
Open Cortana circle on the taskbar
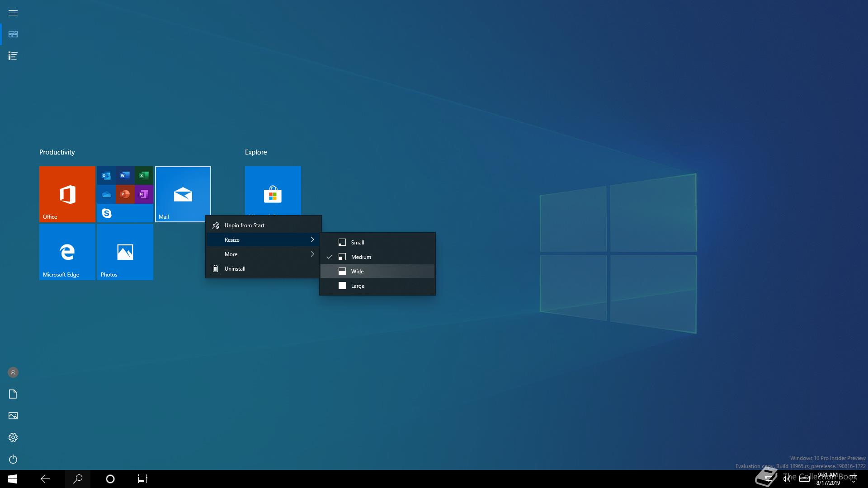click(x=110, y=479)
